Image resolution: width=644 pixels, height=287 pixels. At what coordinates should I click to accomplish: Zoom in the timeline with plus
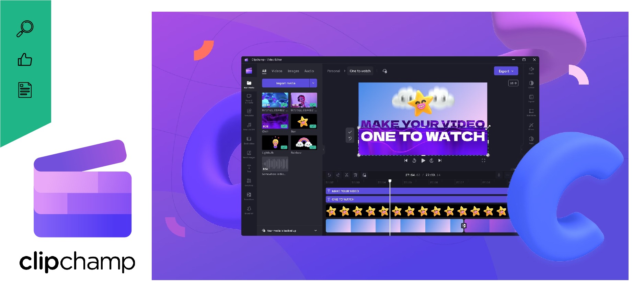coord(499,175)
